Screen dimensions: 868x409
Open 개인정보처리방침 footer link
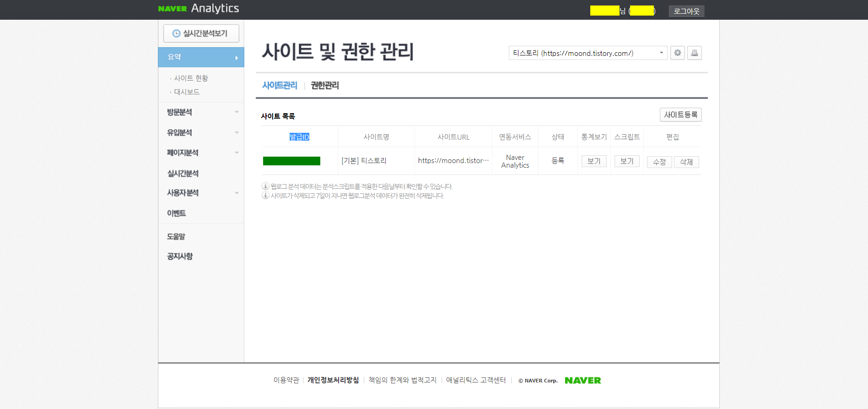click(x=333, y=380)
